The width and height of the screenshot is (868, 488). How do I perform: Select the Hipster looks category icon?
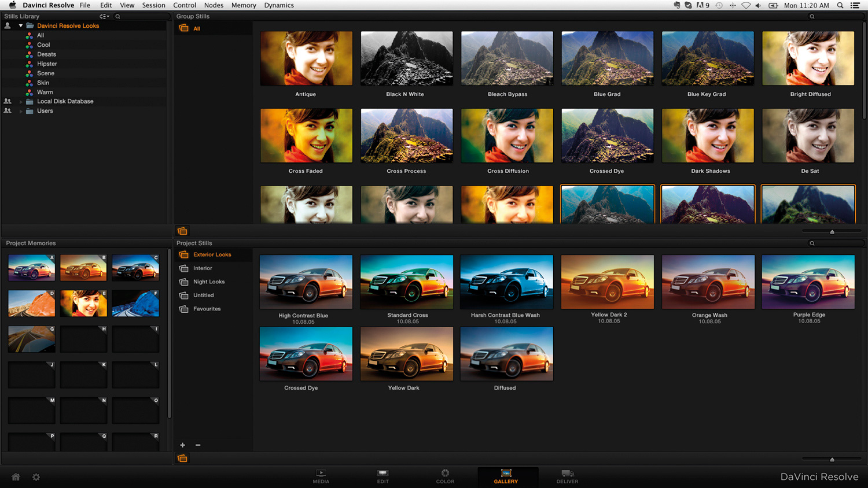30,64
